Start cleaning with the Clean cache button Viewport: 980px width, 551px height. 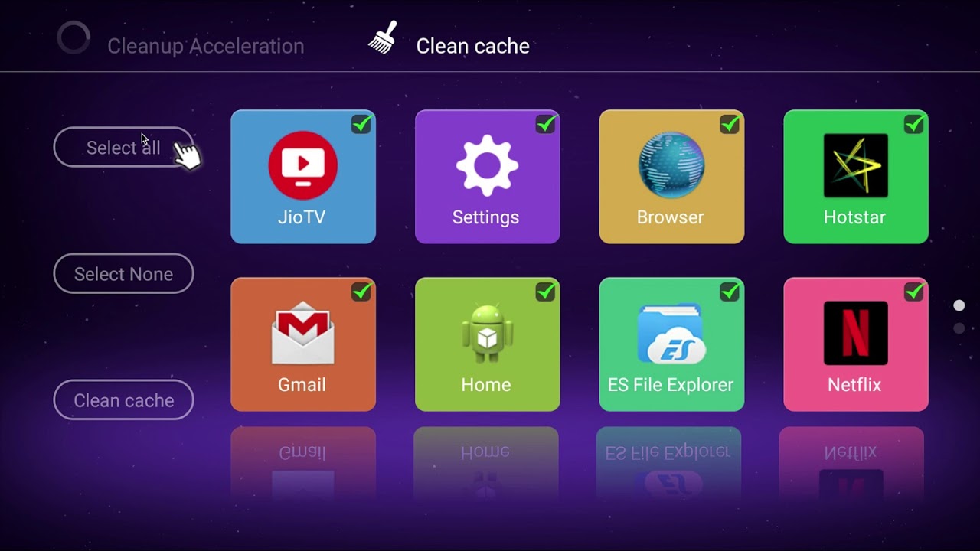click(123, 399)
